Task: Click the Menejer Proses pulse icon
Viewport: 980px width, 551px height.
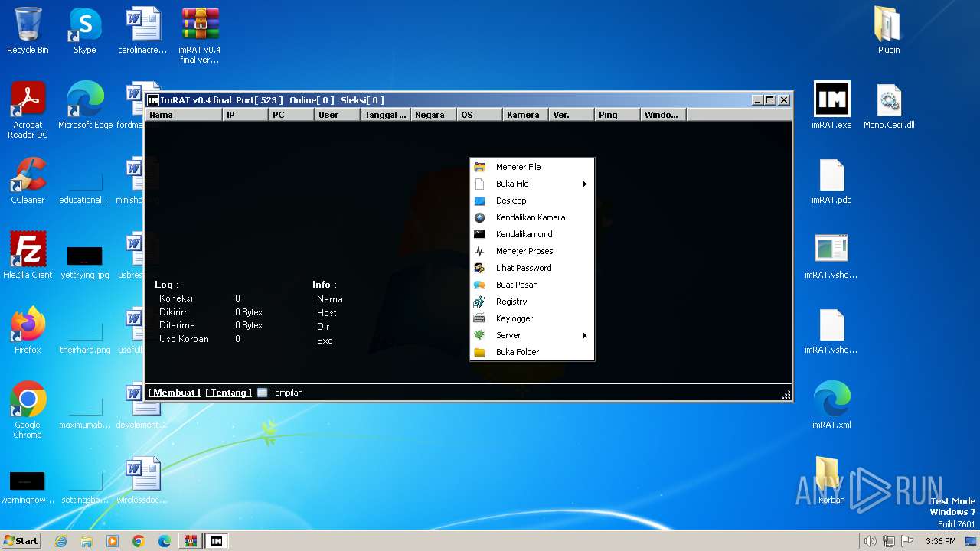Action: pos(480,251)
